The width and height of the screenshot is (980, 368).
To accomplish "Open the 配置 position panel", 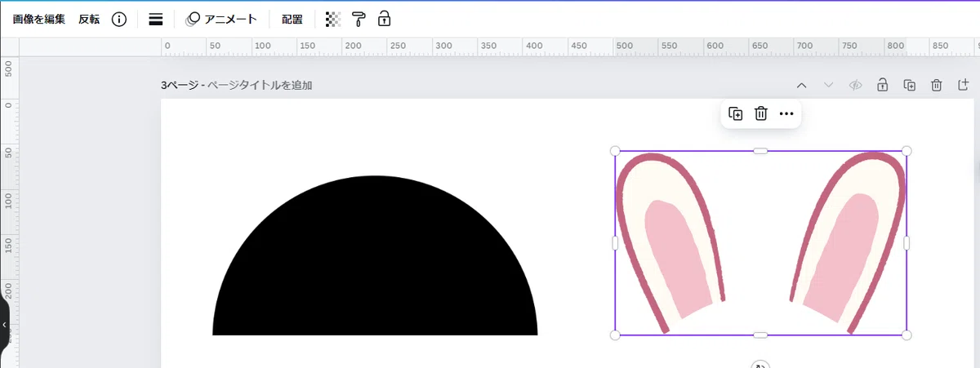I will [292, 19].
